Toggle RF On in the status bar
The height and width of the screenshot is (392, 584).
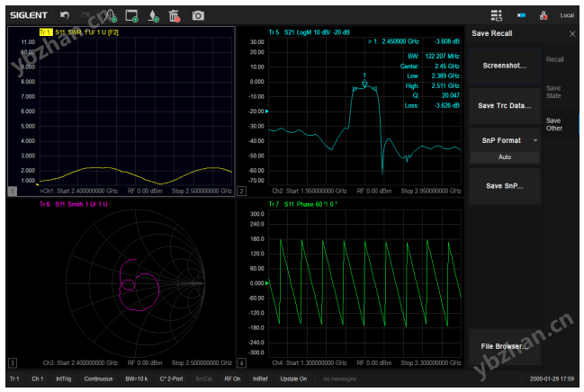point(232,379)
